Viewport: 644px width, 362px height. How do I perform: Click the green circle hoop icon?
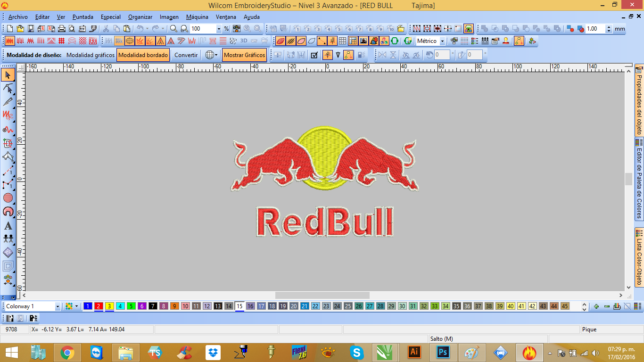tap(395, 41)
